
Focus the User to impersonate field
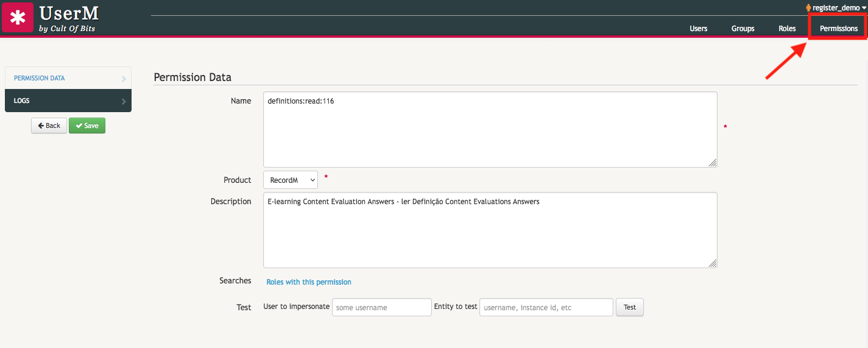[381, 307]
